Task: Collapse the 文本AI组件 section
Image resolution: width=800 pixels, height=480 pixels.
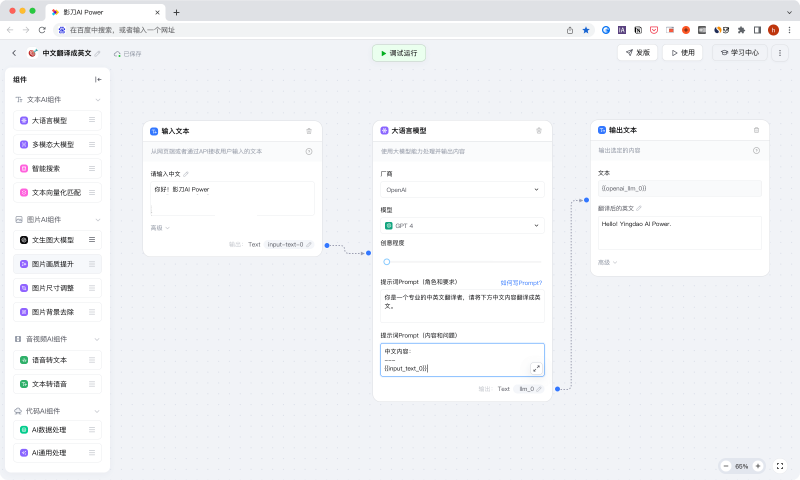Action: coord(98,100)
